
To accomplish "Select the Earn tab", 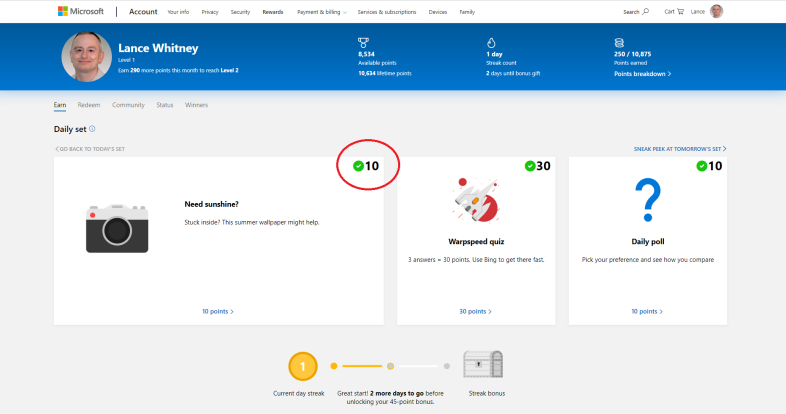I will [60, 105].
